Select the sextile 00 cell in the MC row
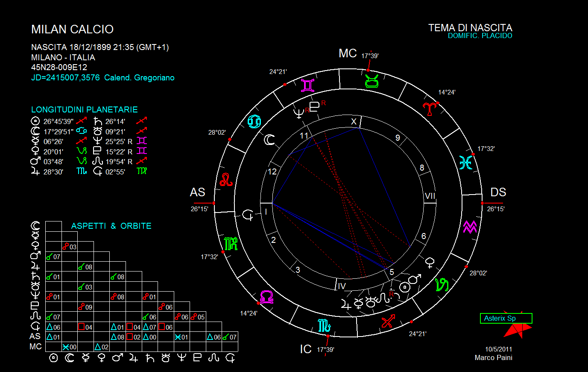 click(x=70, y=347)
